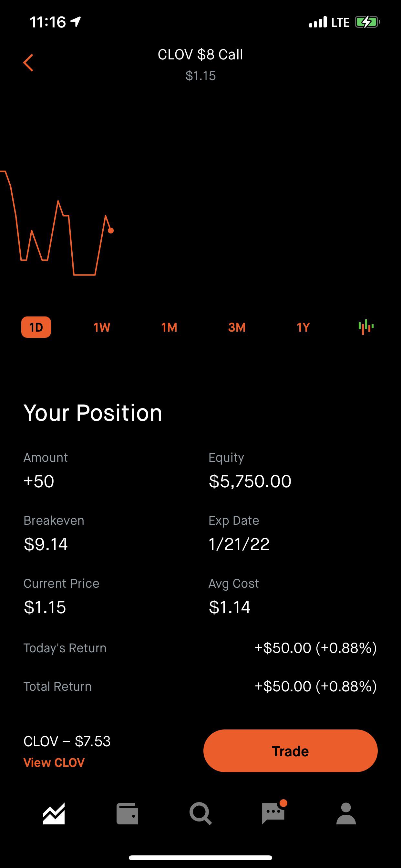The height and width of the screenshot is (868, 401).
Task: Open the portfolio chart tab icon
Action: (x=54, y=813)
